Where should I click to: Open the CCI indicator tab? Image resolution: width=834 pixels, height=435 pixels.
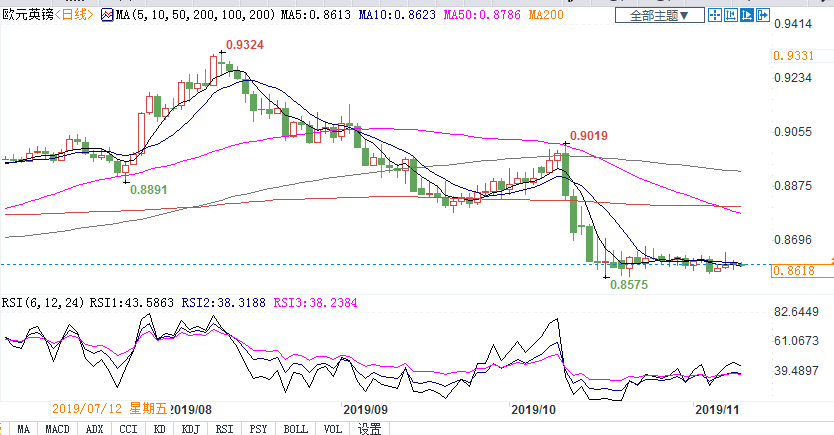coord(128,428)
